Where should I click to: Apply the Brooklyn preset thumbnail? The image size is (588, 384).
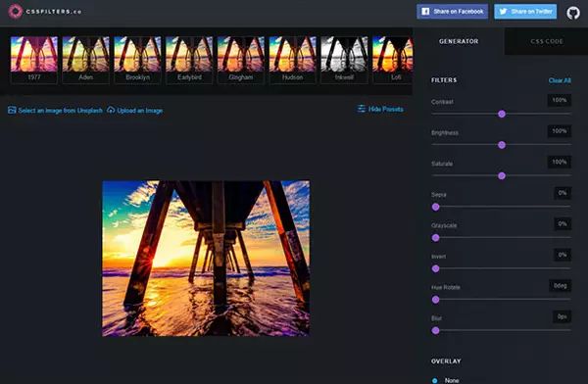point(137,59)
